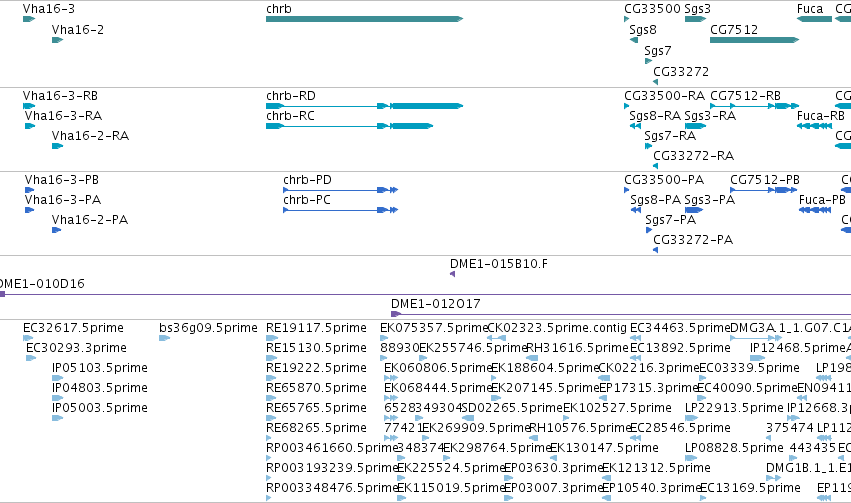Click the CG33272 gene arrowhead
Screen dimensions: 851x503
pos(656,82)
